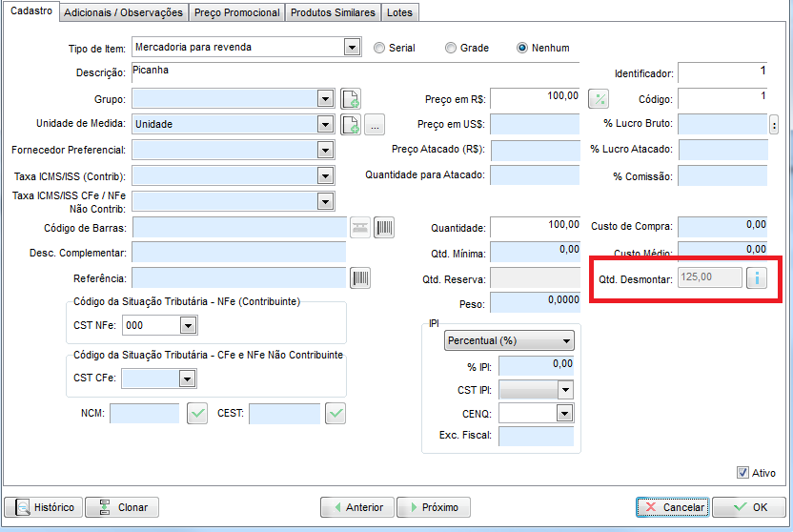Click the add new Grupo icon
The height and width of the screenshot is (532, 793).
click(x=351, y=98)
